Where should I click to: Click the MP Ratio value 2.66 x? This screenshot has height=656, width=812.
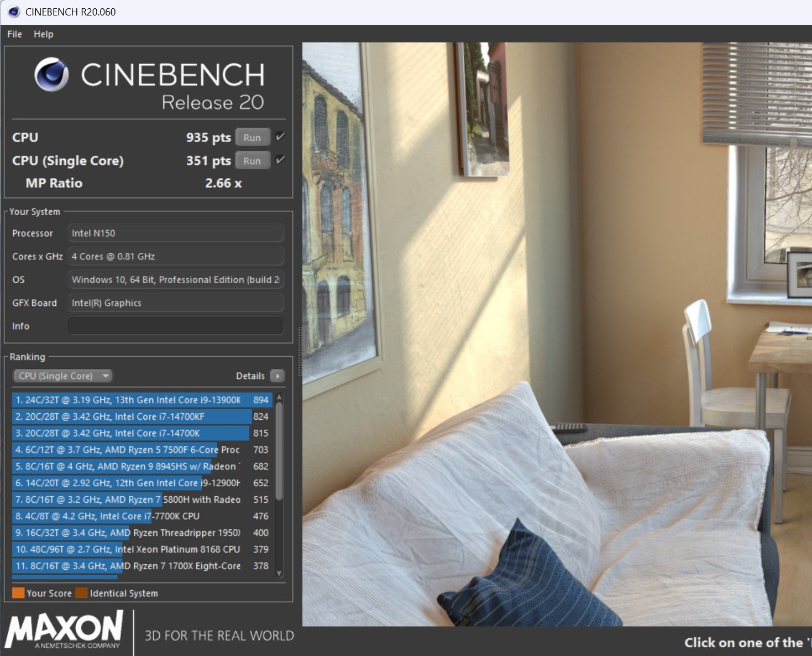point(223,183)
